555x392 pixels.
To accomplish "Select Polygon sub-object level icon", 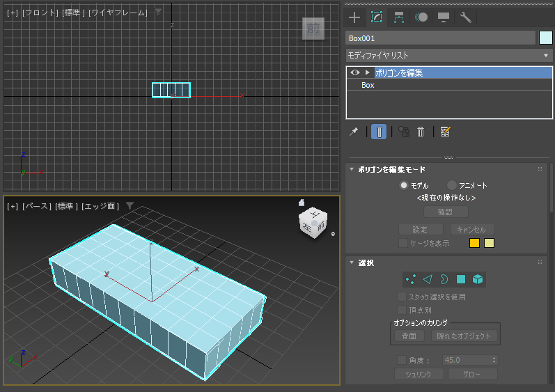I will click(460, 279).
